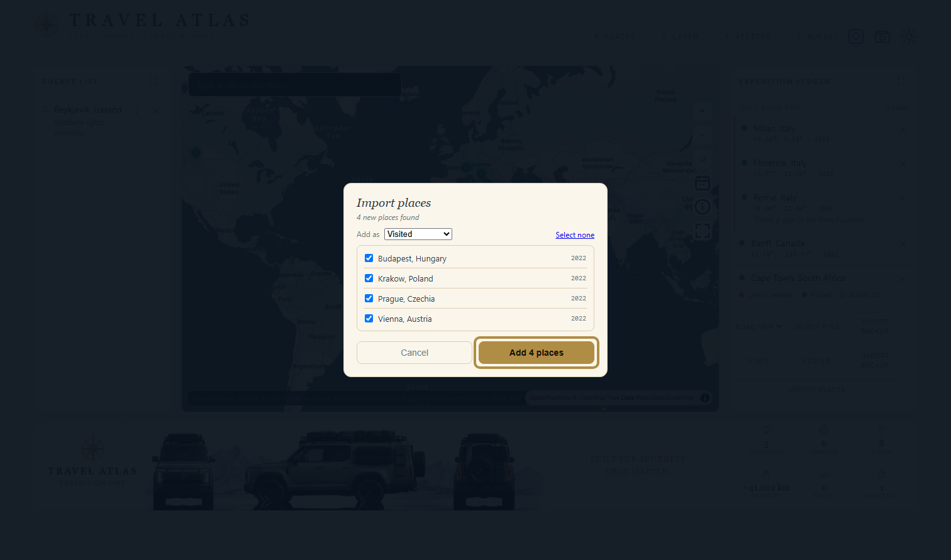Confirm with 'Add 4 places' button
Viewport: 951px width, 560px height.
tap(537, 353)
